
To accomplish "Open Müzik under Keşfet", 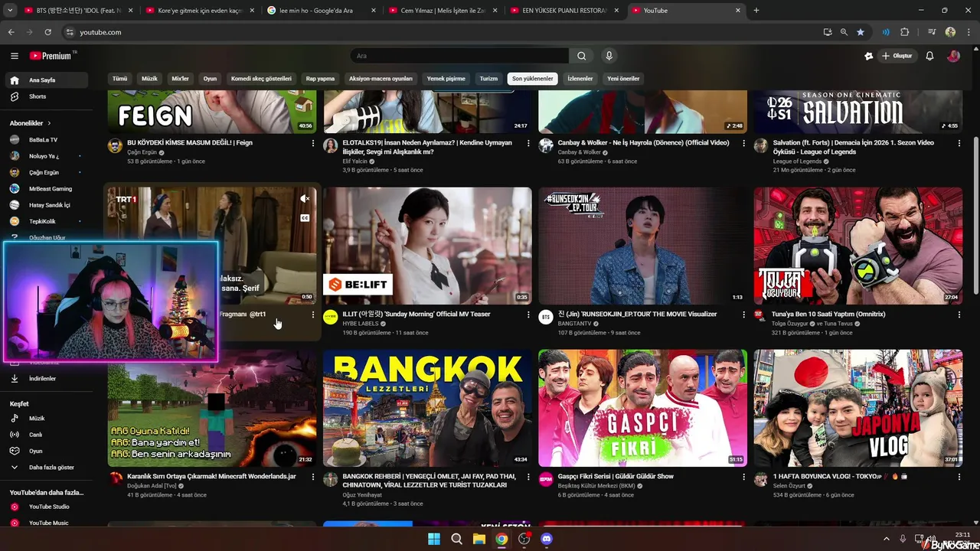I will [48, 419].
